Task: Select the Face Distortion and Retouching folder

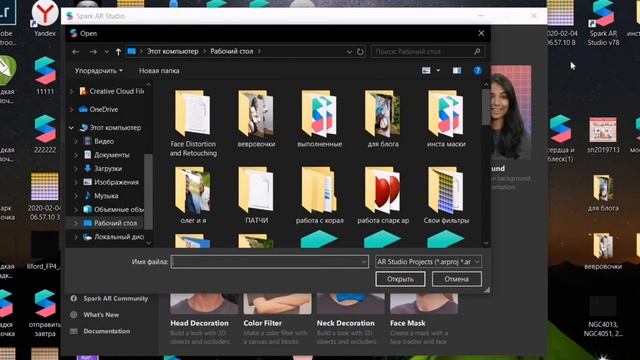Action: tap(193, 123)
